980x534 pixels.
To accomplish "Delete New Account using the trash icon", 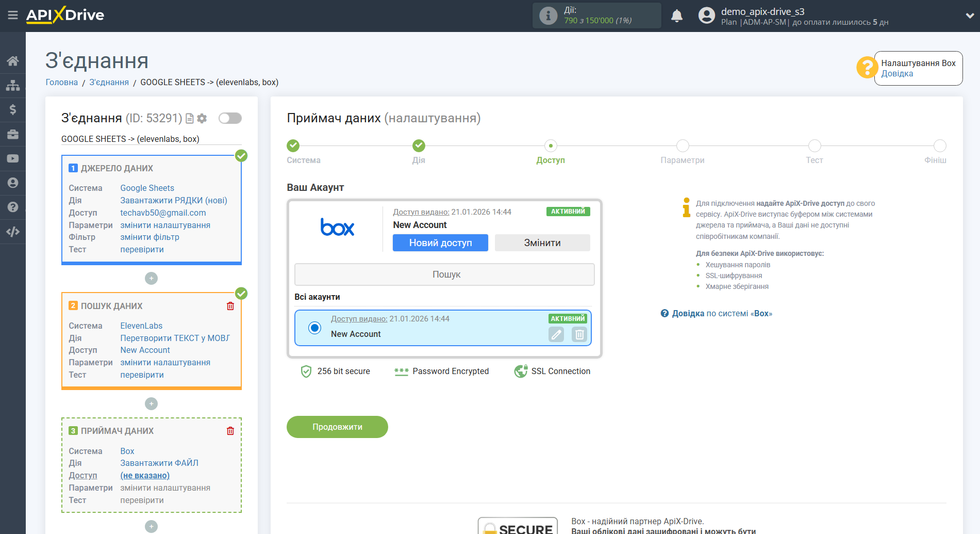I will click(x=579, y=334).
